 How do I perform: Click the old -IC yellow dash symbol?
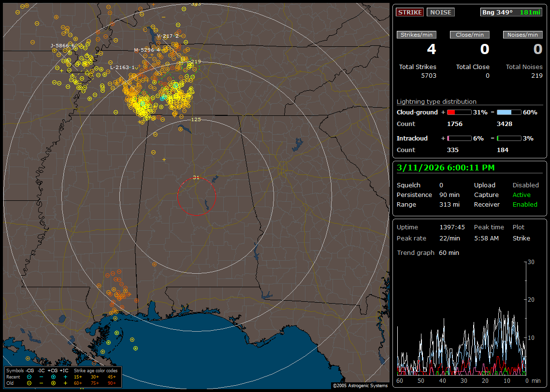(x=42, y=383)
